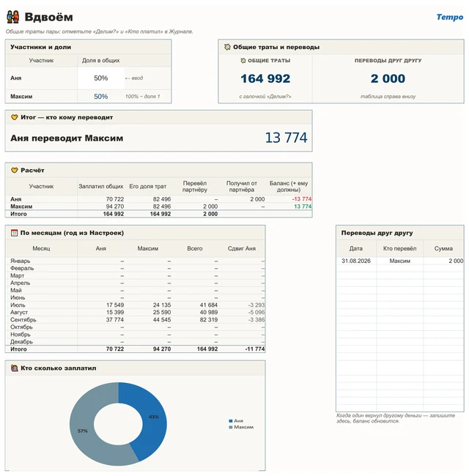Select Аня's September value 37 774
Image resolution: width=469 pixels, height=476 pixels.
point(115,320)
